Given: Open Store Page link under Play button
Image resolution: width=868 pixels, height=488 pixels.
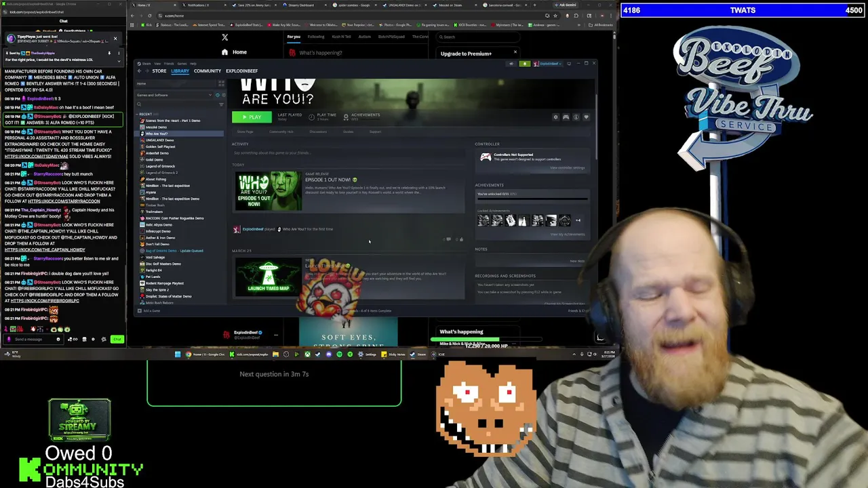Looking at the screenshot, I should tap(245, 131).
